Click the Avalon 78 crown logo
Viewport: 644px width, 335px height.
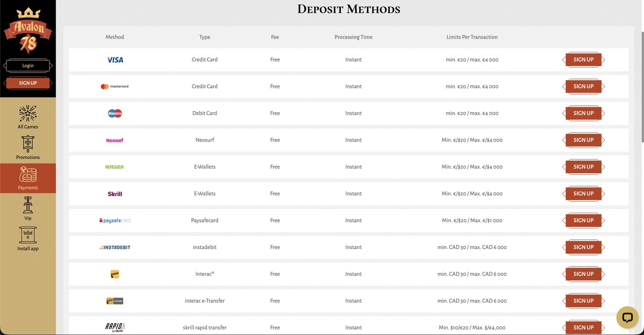click(x=28, y=30)
